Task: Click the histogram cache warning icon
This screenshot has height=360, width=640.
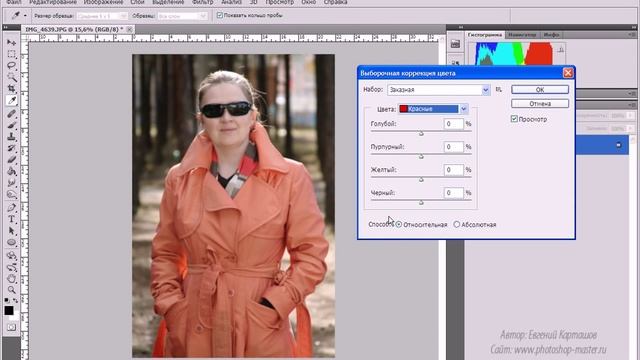Action: 561,49
